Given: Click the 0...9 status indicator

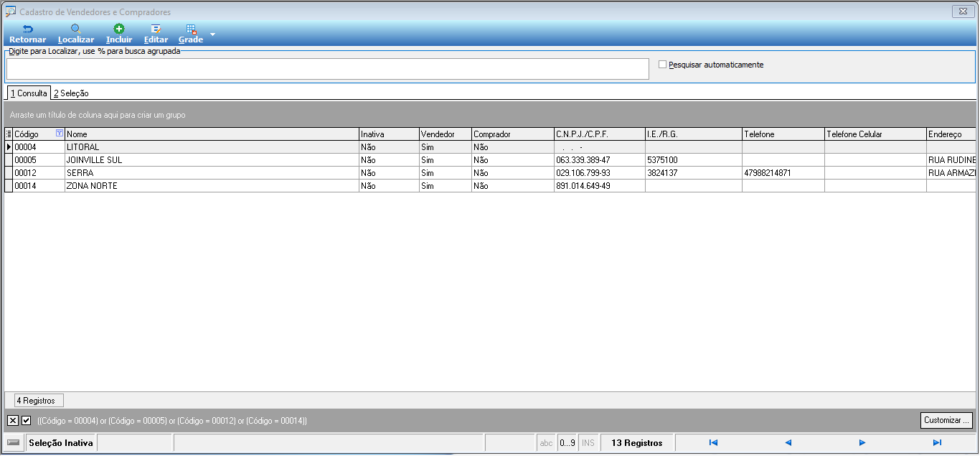Looking at the screenshot, I should 567,443.
